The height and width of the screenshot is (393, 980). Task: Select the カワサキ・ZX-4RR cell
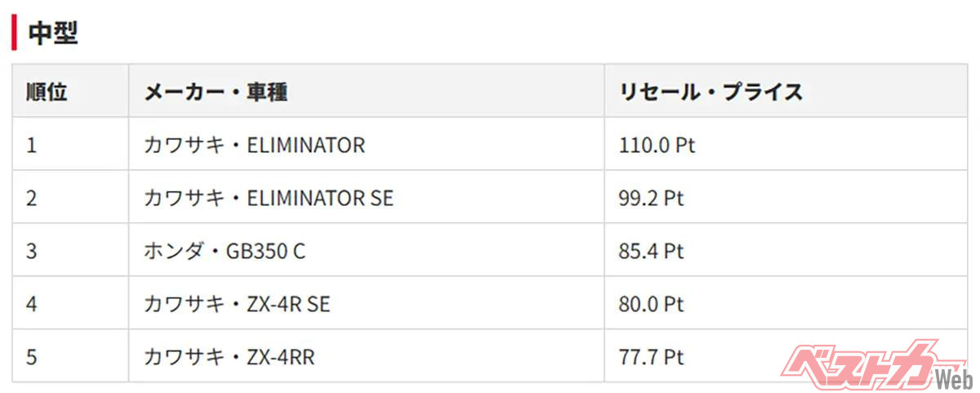coord(229,356)
